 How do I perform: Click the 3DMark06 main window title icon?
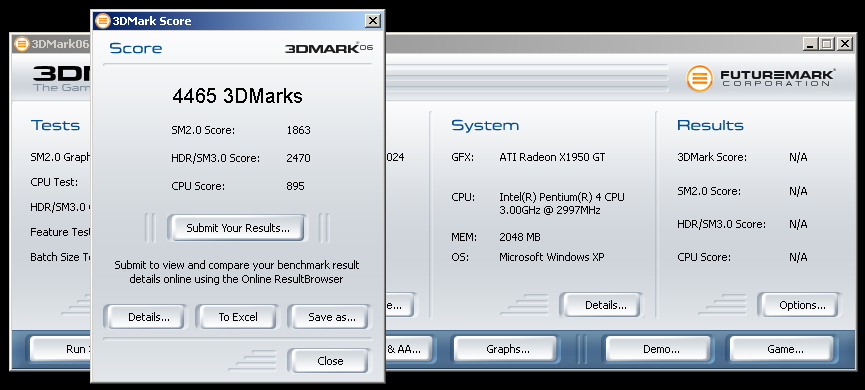[22, 44]
